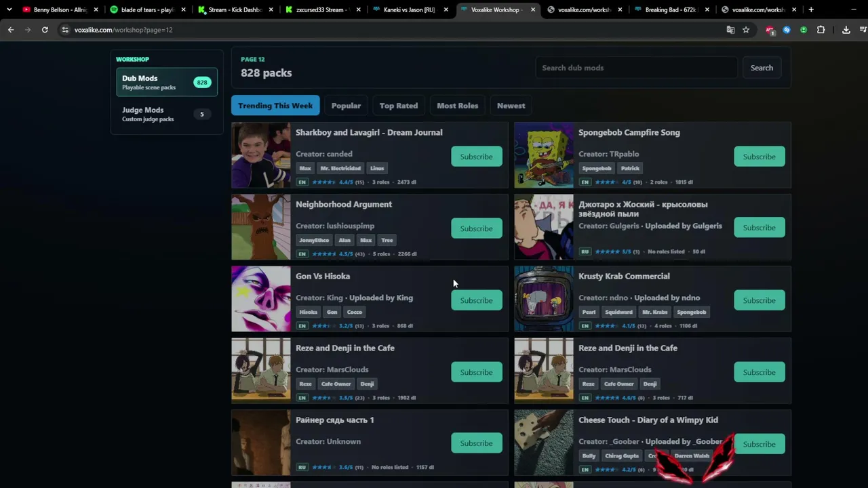Switch to the Breaking Bad tab

tap(671, 9)
